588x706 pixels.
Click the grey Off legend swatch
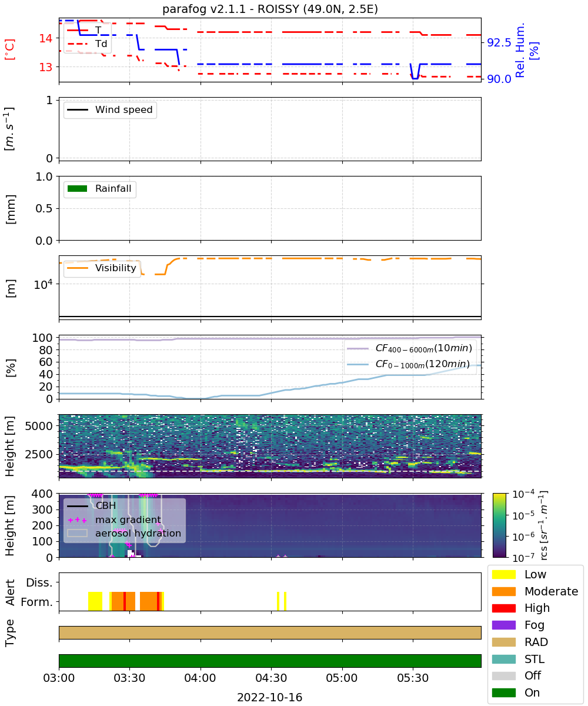(x=504, y=675)
